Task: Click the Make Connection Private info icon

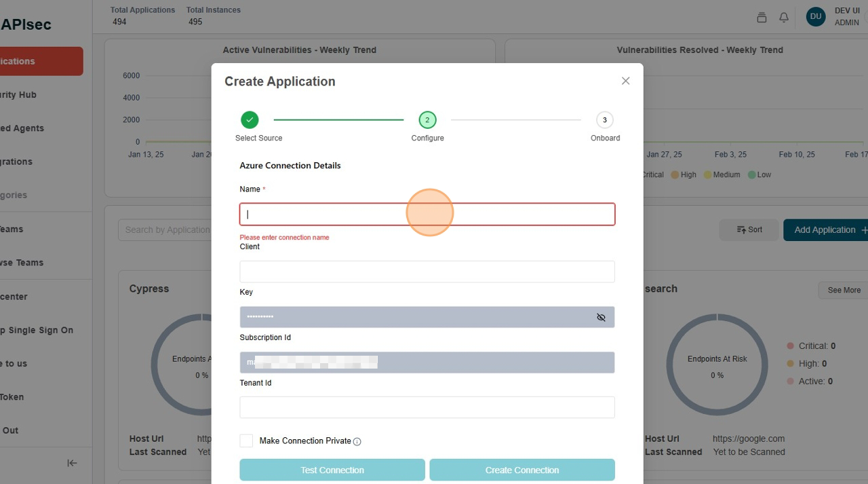Action: [357, 442]
